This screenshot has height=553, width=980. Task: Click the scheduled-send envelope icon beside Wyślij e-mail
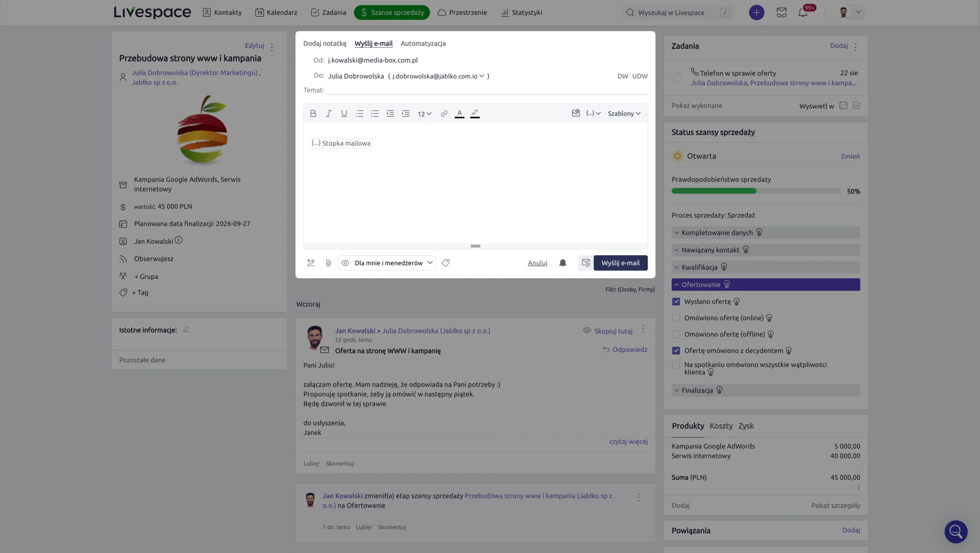tap(586, 263)
